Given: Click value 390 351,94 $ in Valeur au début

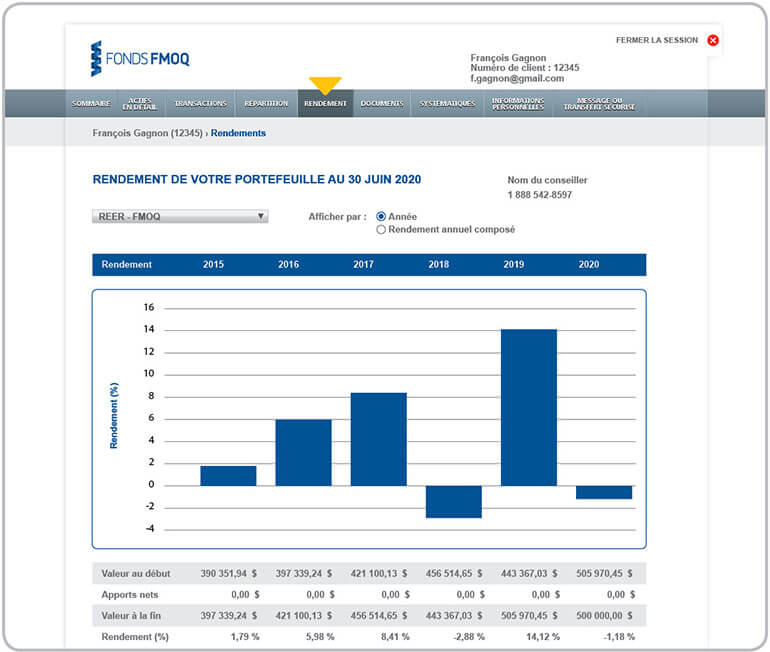Looking at the screenshot, I should (228, 573).
